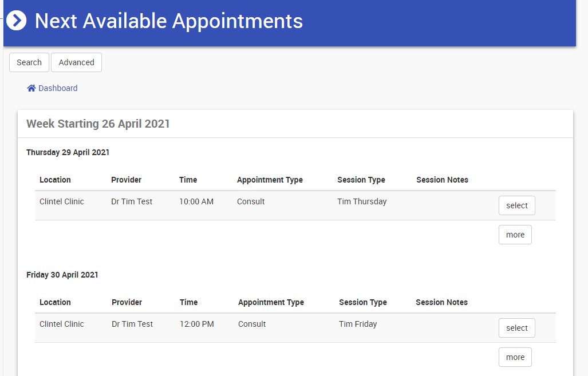
Task: Click Clintel Clinic in the Friday row
Action: (x=62, y=324)
